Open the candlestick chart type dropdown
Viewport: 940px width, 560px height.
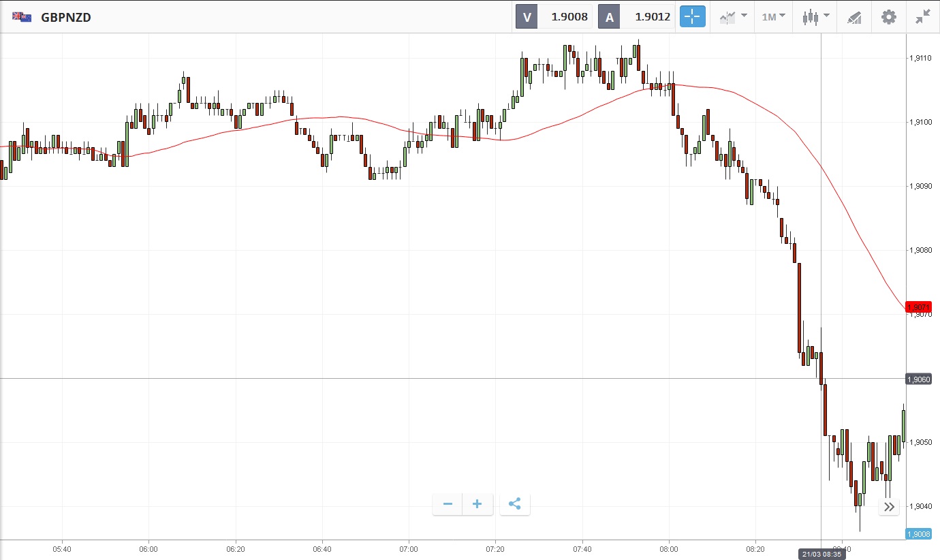click(815, 17)
